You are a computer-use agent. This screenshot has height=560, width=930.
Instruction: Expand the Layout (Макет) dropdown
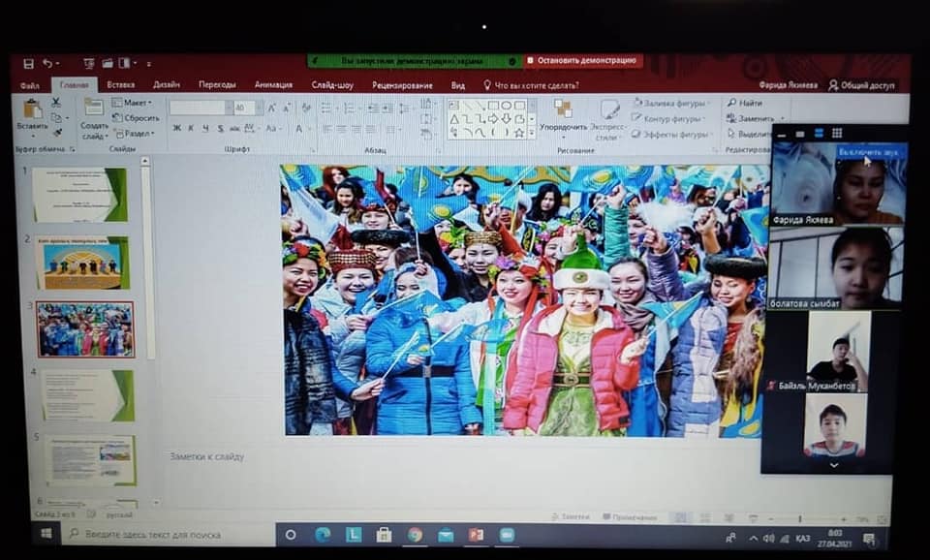tap(134, 103)
